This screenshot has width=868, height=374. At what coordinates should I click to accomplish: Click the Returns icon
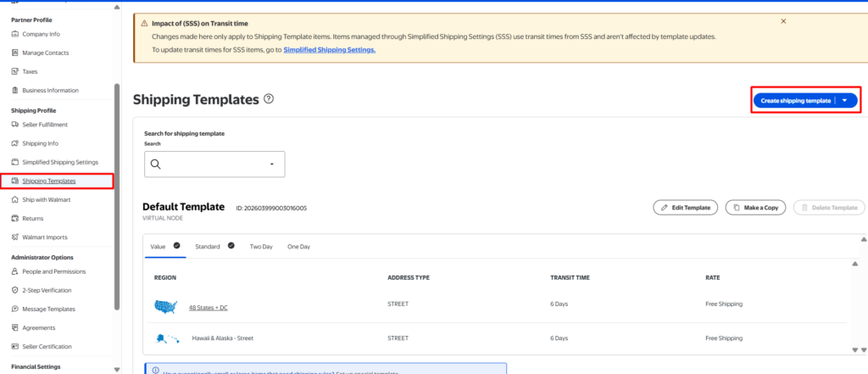(x=15, y=218)
